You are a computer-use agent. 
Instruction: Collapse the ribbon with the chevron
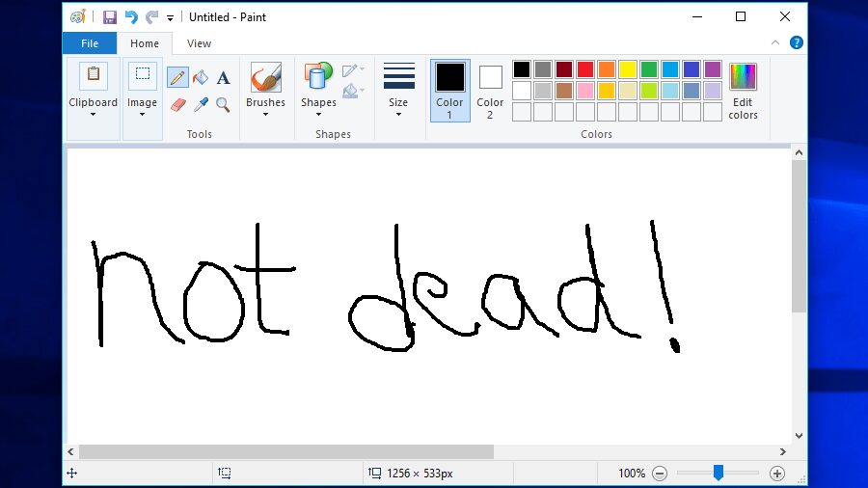[775, 42]
